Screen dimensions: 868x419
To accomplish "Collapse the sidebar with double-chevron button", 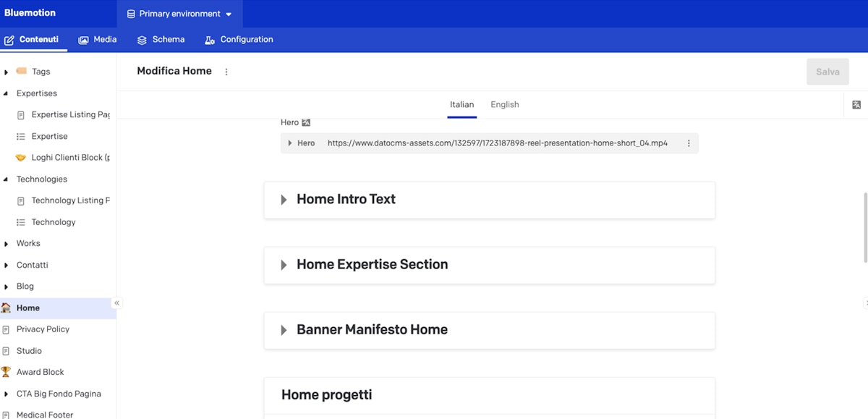I will point(116,303).
